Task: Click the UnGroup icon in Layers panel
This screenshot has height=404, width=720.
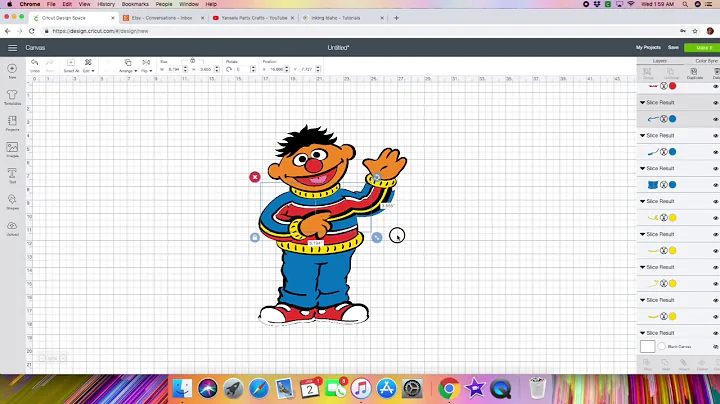Action: [670, 73]
